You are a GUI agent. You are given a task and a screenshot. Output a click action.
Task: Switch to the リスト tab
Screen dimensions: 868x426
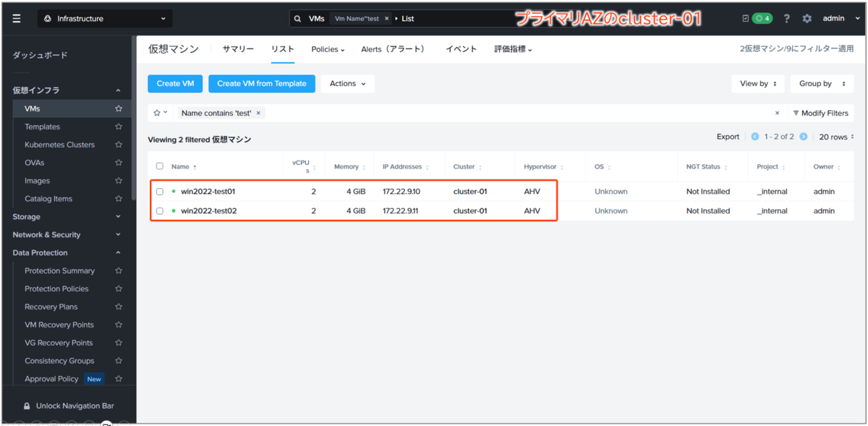coord(282,49)
